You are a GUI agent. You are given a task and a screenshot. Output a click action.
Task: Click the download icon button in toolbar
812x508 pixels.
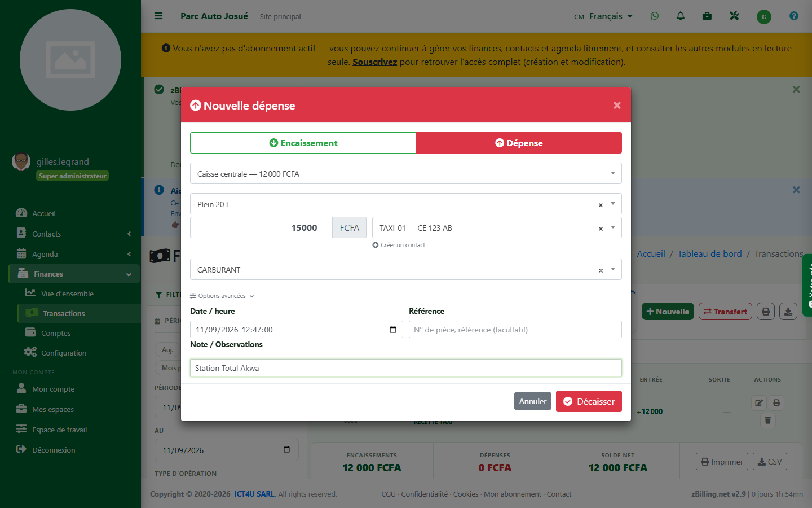coord(788,312)
